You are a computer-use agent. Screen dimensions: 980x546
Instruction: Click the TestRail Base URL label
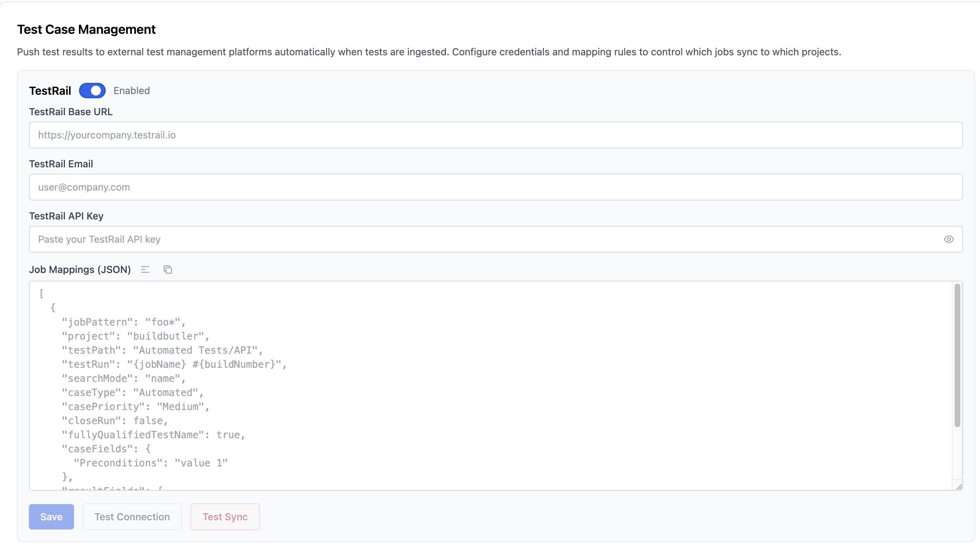(x=71, y=112)
